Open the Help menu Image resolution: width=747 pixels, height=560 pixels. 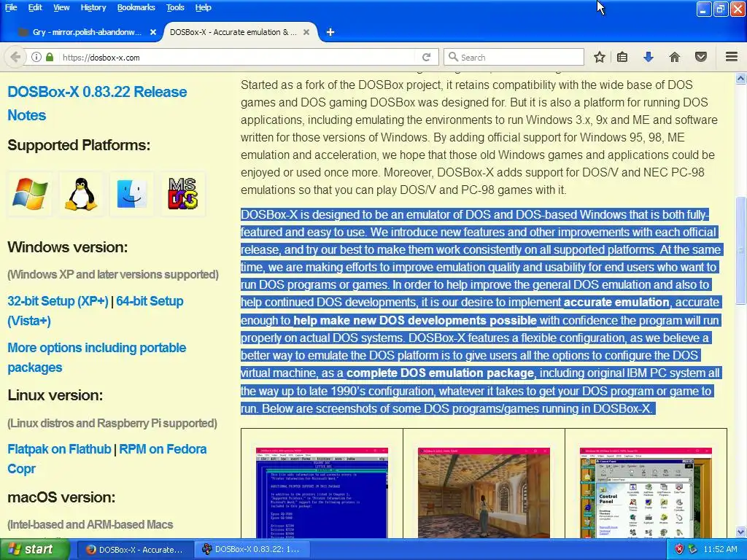(203, 7)
